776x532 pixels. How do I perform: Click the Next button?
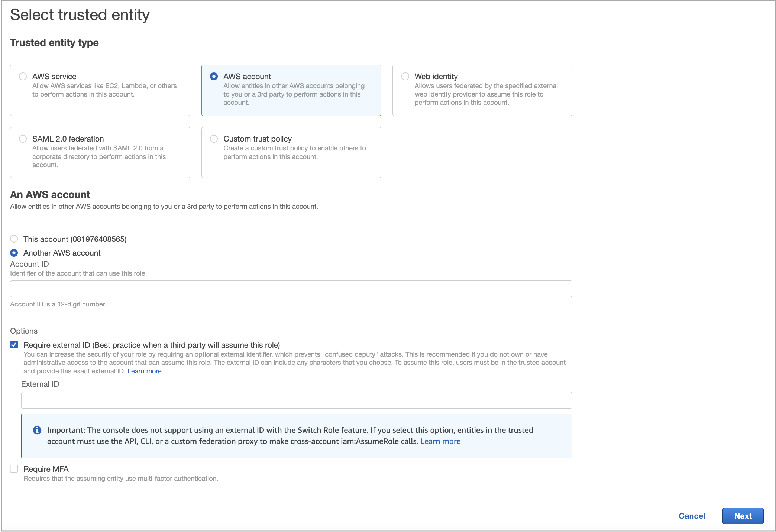(743, 516)
